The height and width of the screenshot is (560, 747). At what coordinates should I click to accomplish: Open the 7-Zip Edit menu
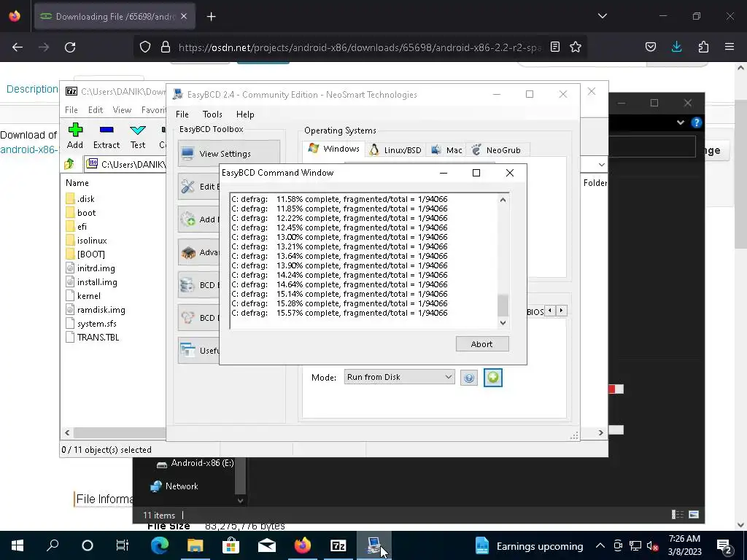pyautogui.click(x=96, y=110)
